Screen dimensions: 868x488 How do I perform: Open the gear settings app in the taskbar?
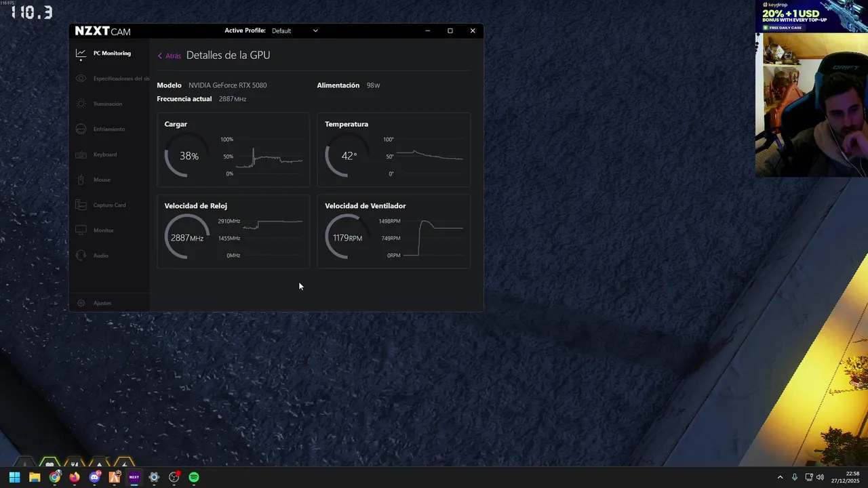[154, 477]
